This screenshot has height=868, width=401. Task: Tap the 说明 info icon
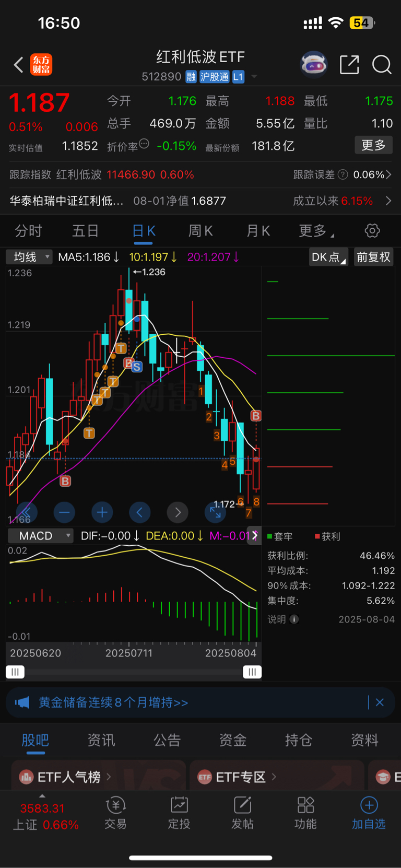pos(294,619)
